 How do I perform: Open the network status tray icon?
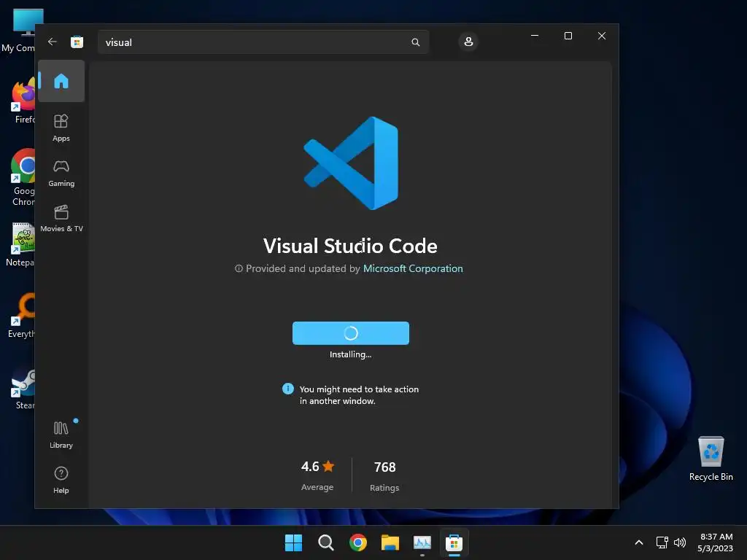coord(662,542)
